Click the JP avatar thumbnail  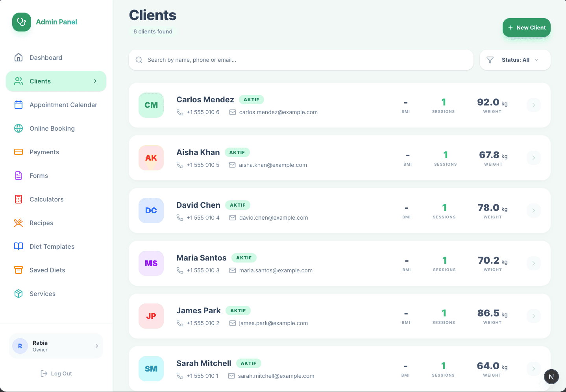click(x=151, y=316)
